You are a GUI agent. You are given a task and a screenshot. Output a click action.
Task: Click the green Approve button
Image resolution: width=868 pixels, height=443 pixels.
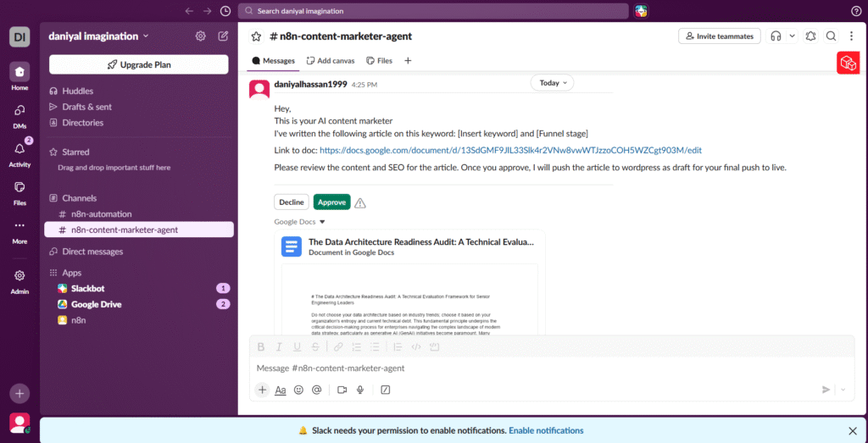pyautogui.click(x=331, y=202)
